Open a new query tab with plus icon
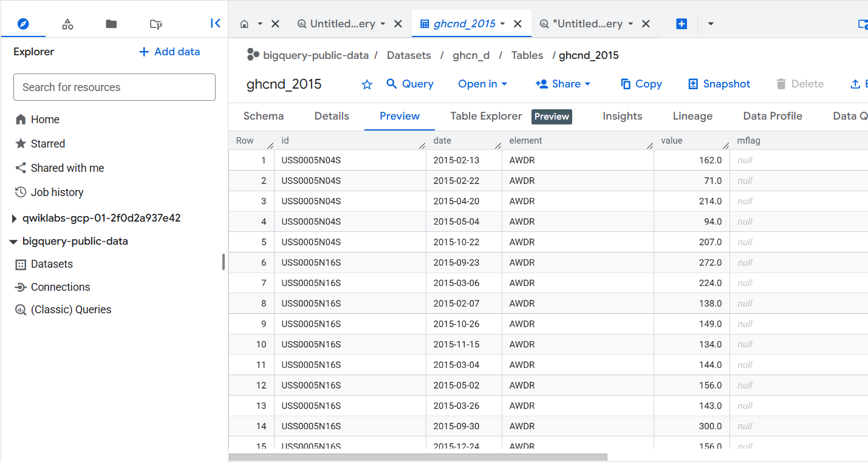The width and height of the screenshot is (868, 462). 681,24
